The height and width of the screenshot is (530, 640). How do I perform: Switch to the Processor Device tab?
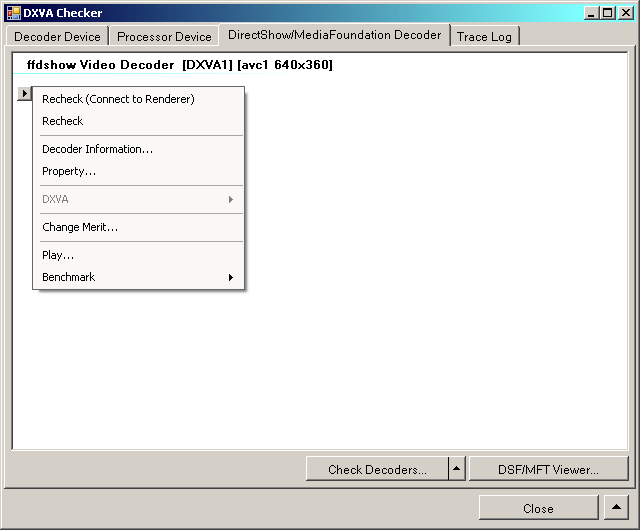click(x=164, y=36)
